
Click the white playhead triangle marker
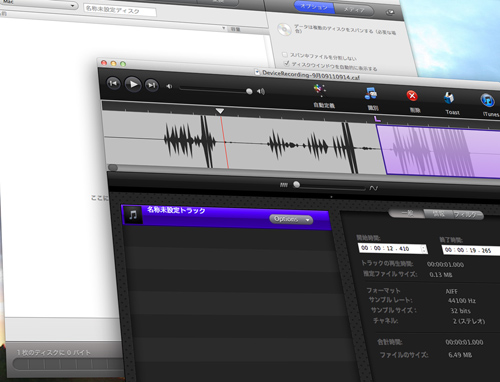click(x=220, y=111)
